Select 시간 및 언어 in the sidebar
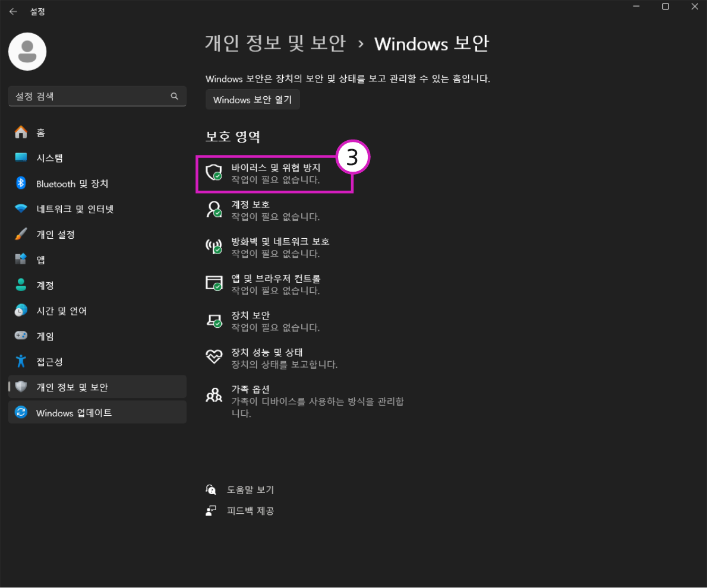The image size is (707, 588). coord(97,310)
